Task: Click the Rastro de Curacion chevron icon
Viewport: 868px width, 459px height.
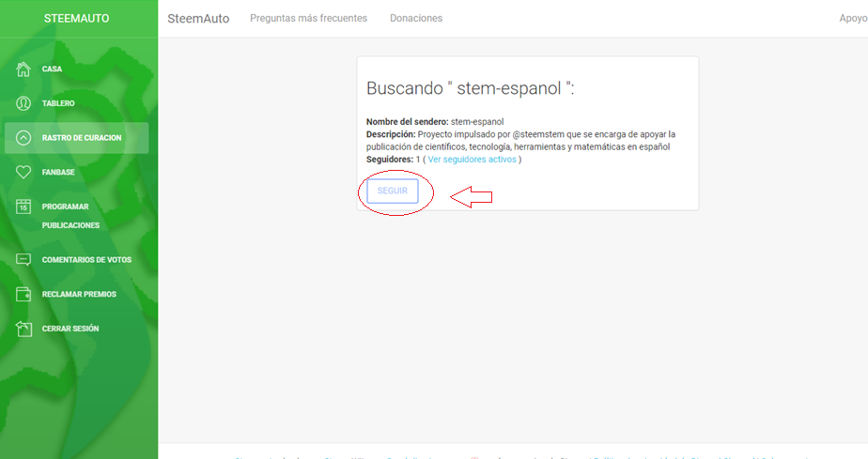Action: point(23,138)
